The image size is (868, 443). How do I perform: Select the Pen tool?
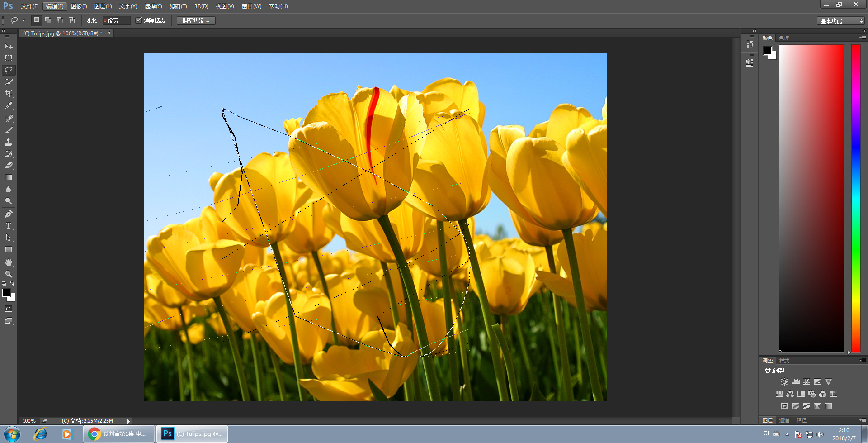(x=9, y=214)
